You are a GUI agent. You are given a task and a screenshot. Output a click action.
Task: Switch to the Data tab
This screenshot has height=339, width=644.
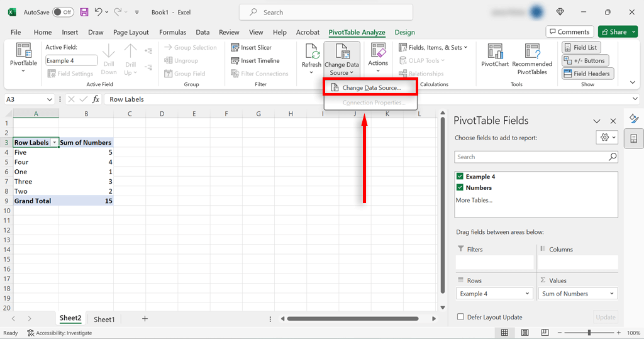tap(203, 32)
